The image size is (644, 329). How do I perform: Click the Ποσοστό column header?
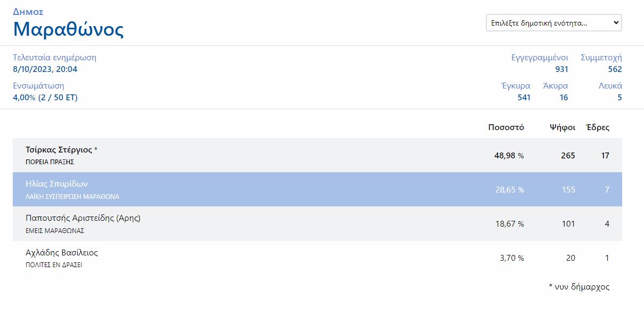click(x=506, y=127)
